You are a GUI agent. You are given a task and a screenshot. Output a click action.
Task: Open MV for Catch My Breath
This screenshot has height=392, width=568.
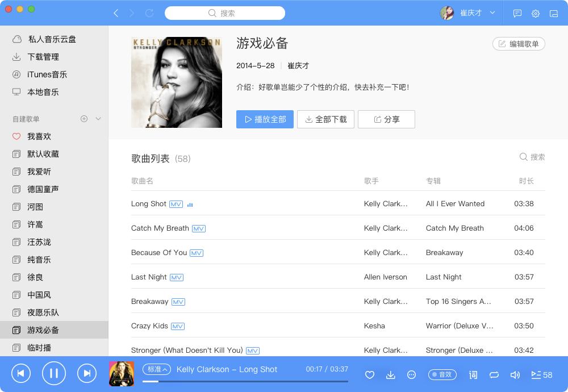tap(198, 228)
